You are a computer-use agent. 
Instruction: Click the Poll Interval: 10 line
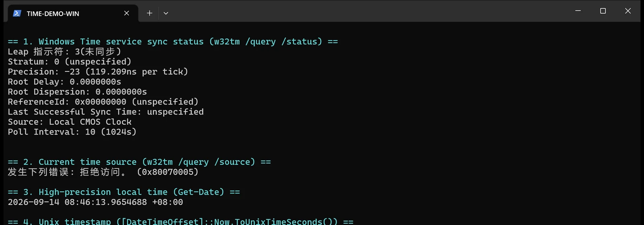click(72, 132)
